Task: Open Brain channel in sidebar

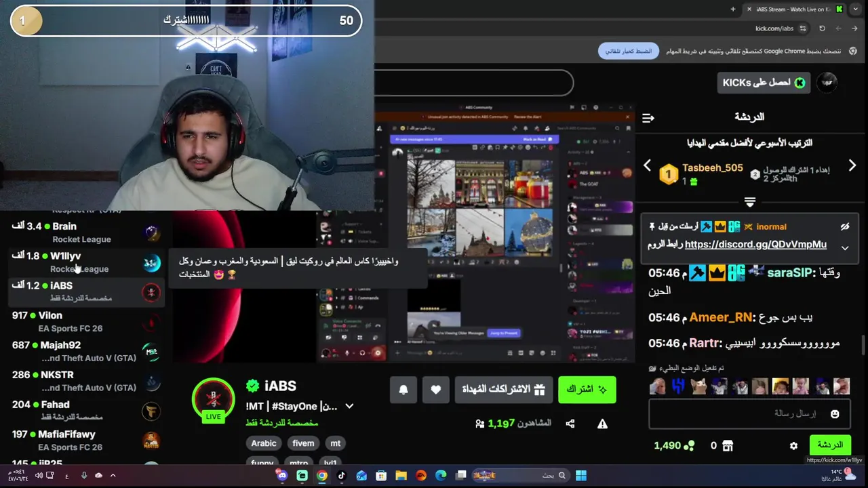Action: 85,232
